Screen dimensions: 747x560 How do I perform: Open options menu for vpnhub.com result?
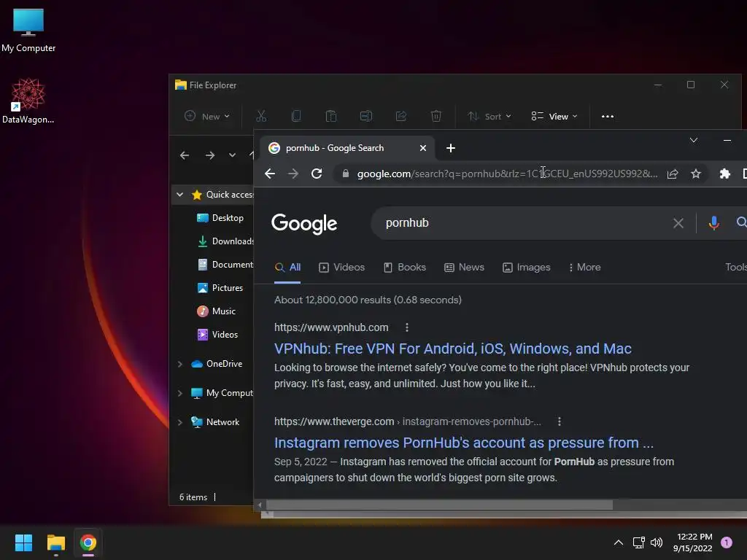pyautogui.click(x=406, y=327)
